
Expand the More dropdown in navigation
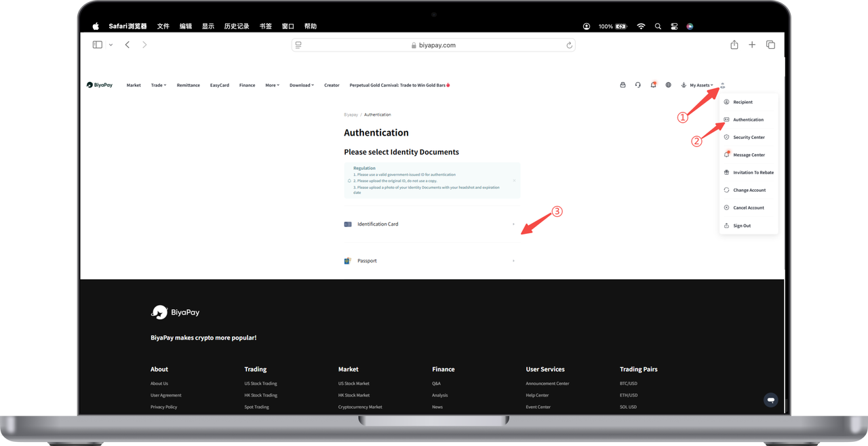(x=272, y=85)
